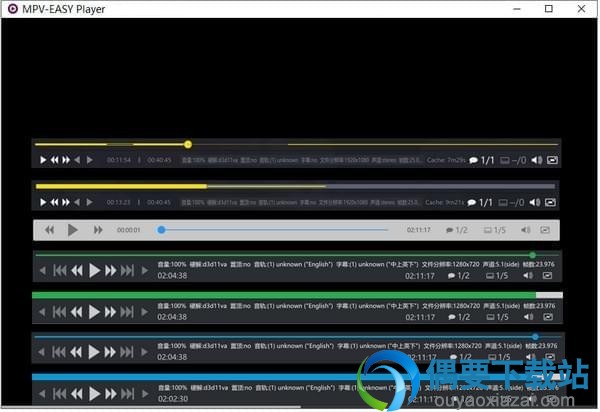Image resolution: width=600 pixels, height=412 pixels.
Task: Toggle fullscreen on the light gray bar
Action: pyautogui.click(x=545, y=230)
